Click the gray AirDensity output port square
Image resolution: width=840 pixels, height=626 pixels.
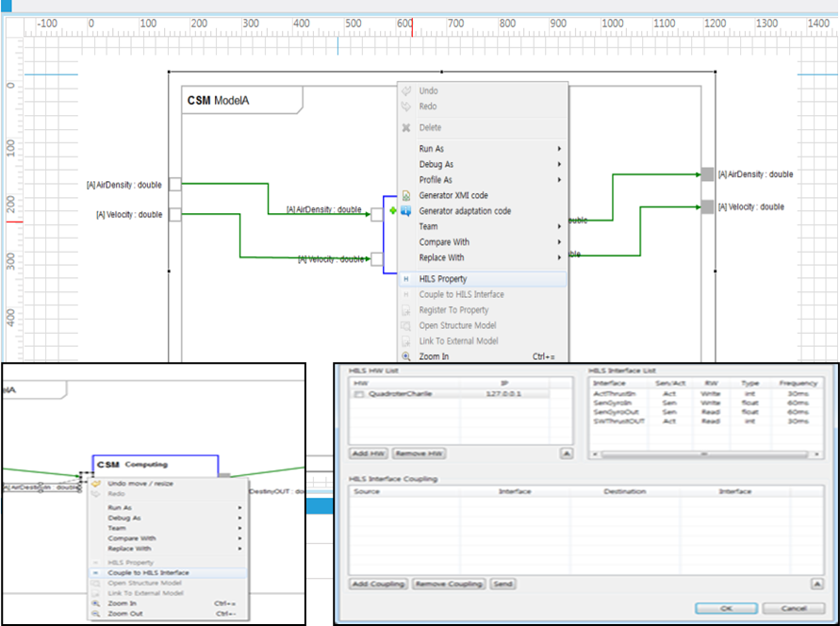coord(707,173)
